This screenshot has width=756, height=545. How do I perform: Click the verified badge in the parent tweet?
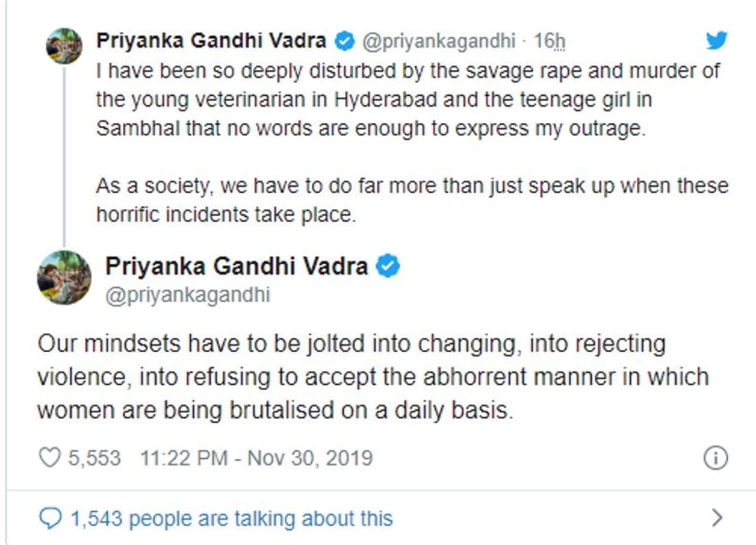click(344, 41)
